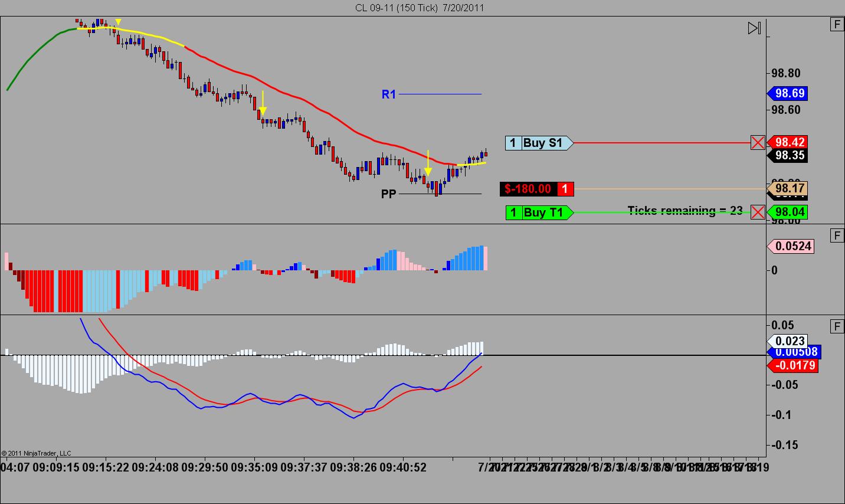Click the 09:24:08 time label

pyautogui.click(x=155, y=467)
